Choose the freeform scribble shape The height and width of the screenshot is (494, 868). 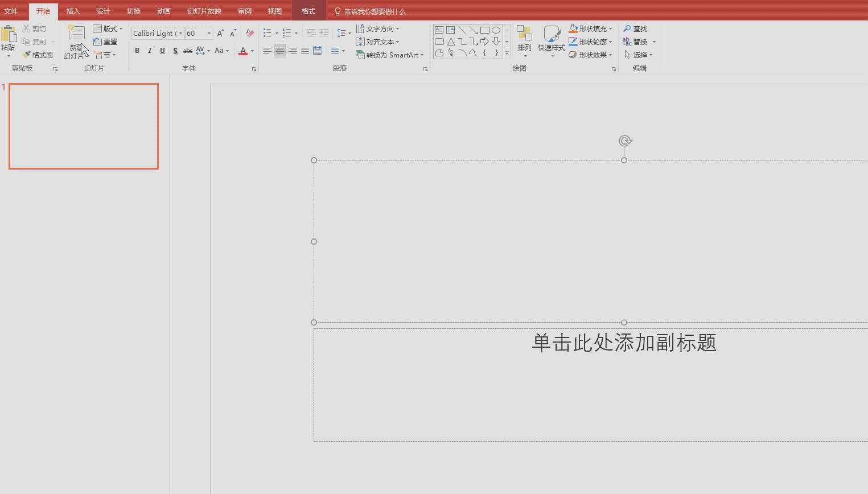click(450, 53)
